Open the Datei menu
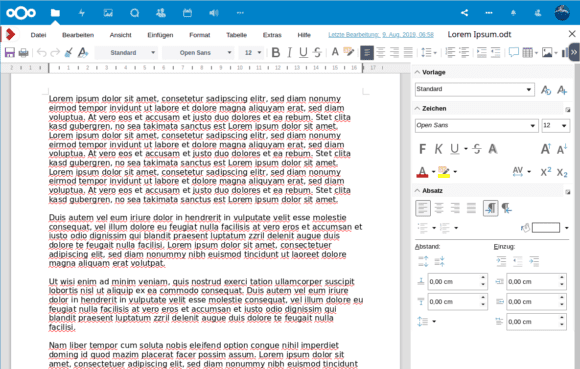 pos(38,35)
